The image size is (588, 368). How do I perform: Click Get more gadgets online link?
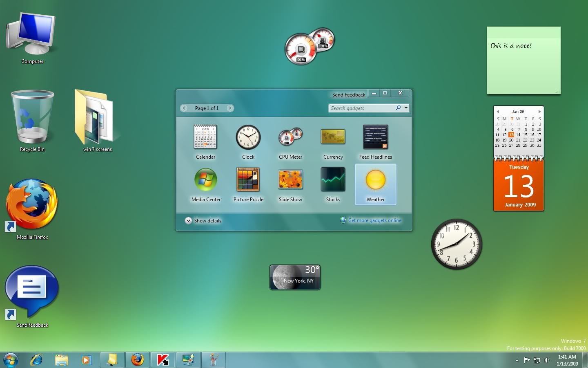(x=374, y=220)
